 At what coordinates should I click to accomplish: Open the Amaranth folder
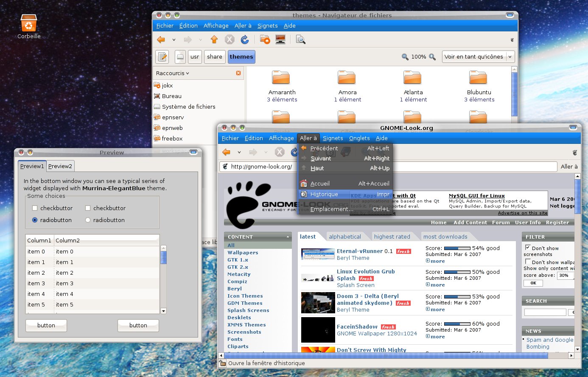(281, 78)
